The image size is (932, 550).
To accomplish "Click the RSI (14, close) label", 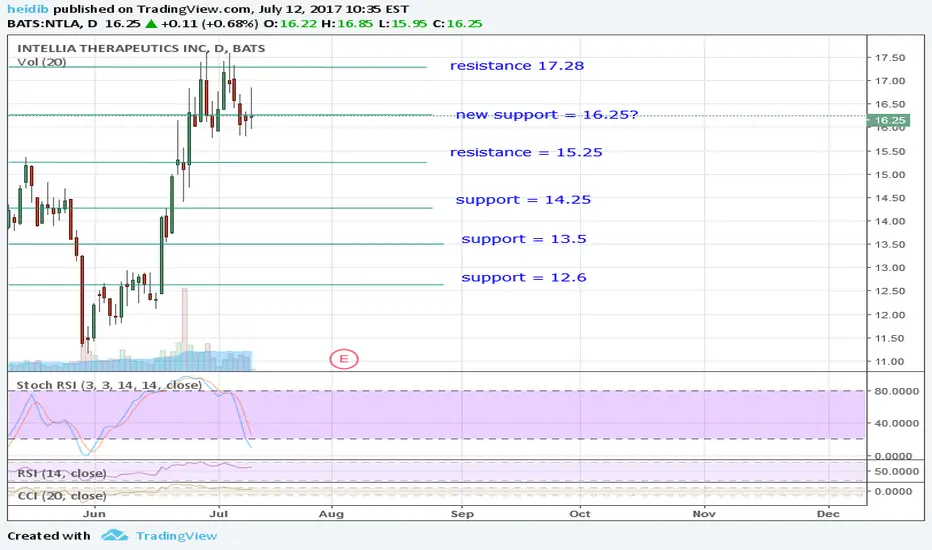I will point(62,473).
